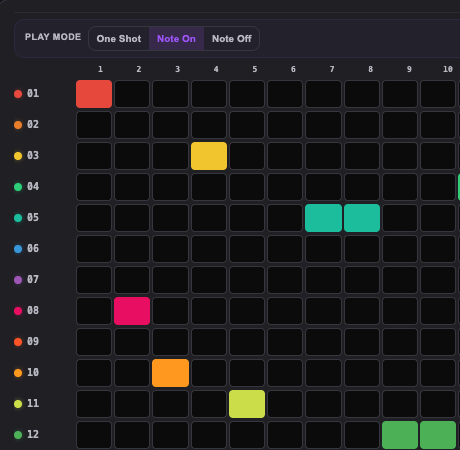Click the blue dot of track 06
460x450 pixels.
click(x=18, y=249)
